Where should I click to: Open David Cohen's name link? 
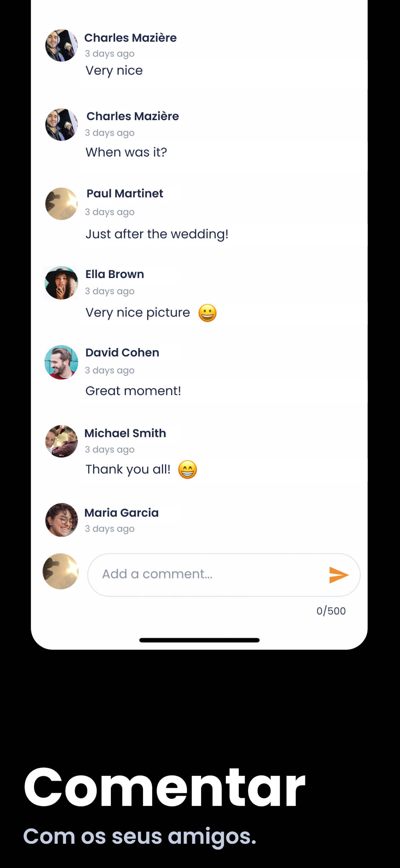tap(122, 352)
